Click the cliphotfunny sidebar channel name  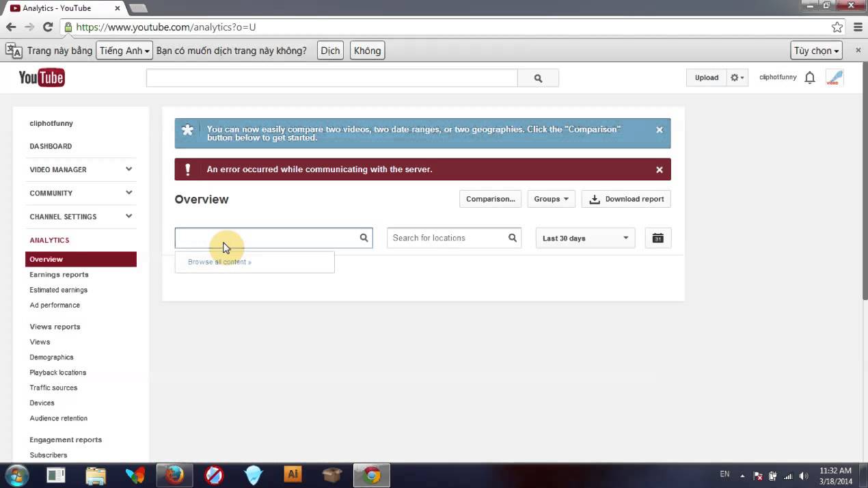[51, 124]
